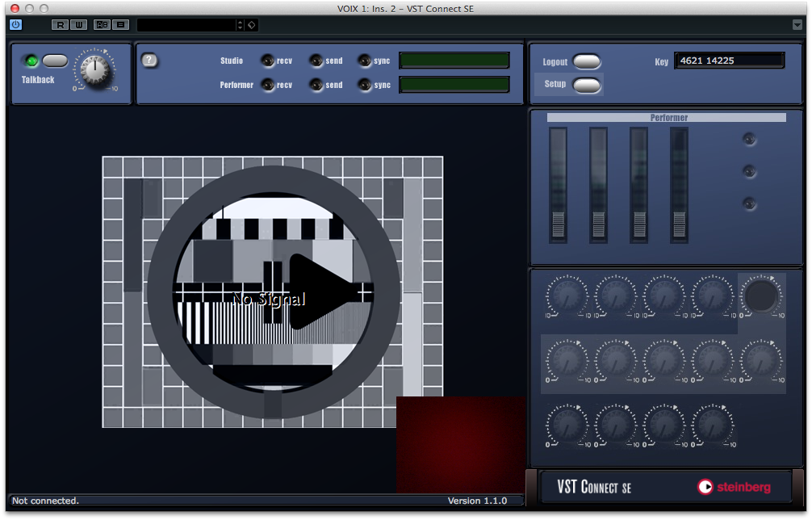Click first knob in top knob row
This screenshot has height=520, width=812.
coord(567,296)
